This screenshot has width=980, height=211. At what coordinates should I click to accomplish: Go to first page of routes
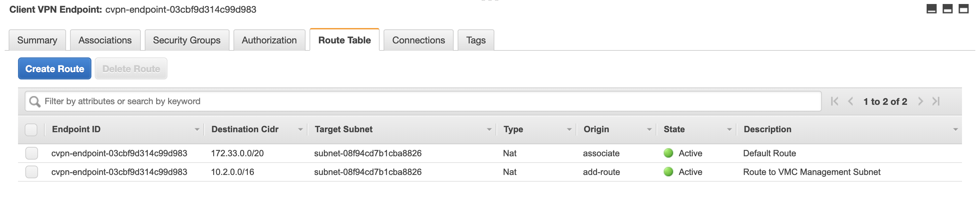(x=834, y=101)
